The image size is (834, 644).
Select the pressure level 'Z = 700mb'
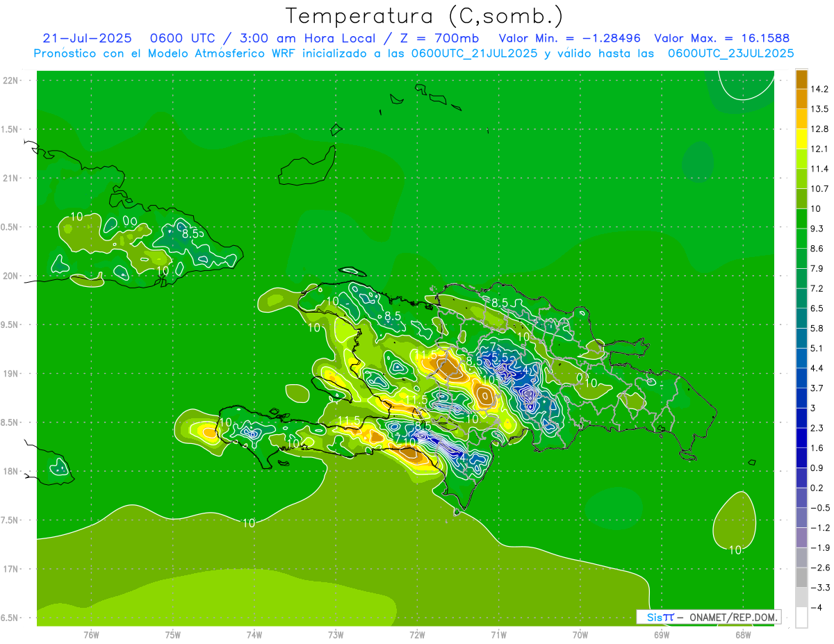(440, 38)
